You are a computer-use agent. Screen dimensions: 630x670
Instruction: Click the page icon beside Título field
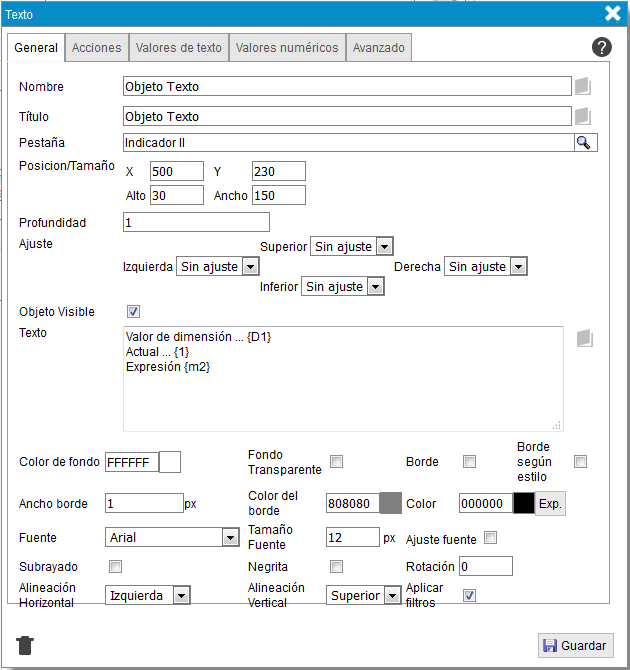pyautogui.click(x=584, y=116)
